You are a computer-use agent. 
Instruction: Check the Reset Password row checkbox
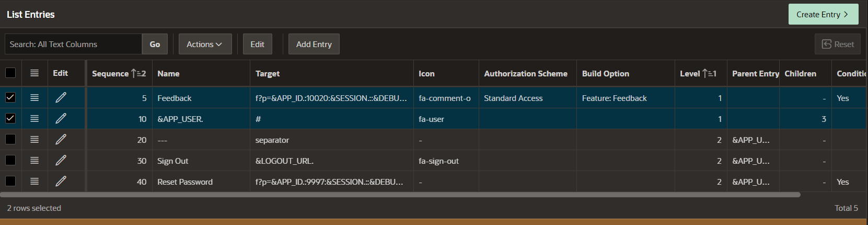tap(10, 182)
